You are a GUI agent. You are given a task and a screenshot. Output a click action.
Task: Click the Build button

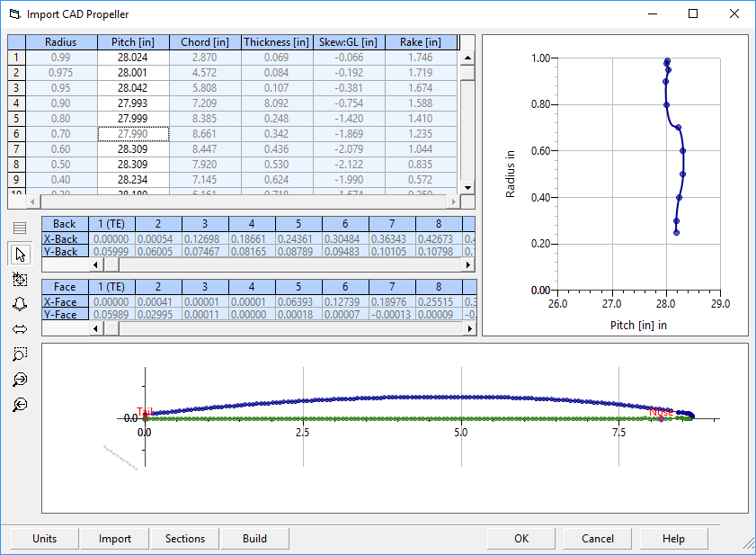tap(254, 539)
